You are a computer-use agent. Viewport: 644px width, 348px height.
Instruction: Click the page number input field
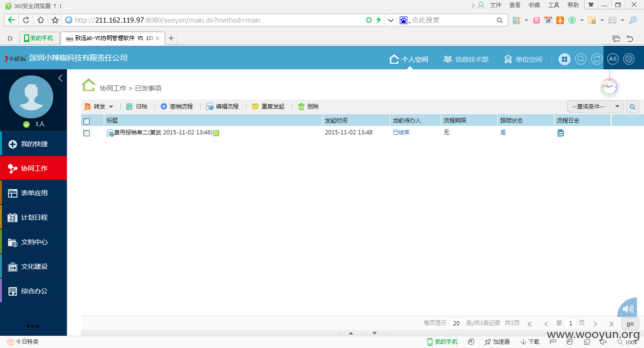click(x=570, y=323)
